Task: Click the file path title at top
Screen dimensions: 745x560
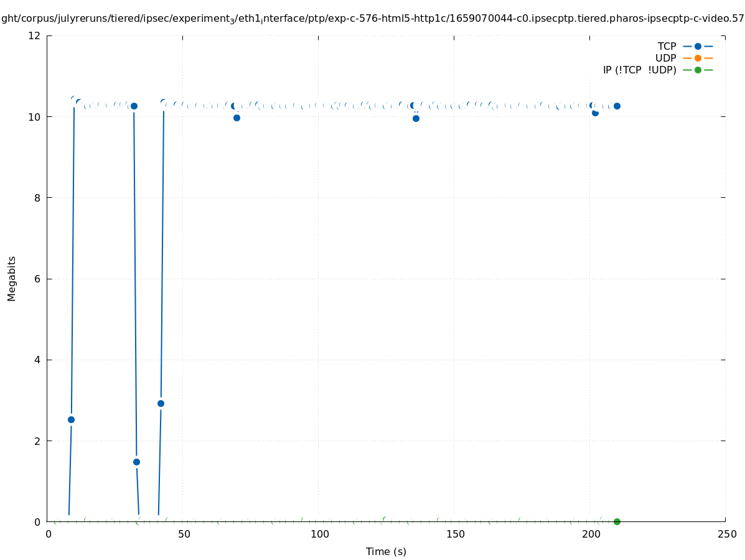Action: (372, 19)
